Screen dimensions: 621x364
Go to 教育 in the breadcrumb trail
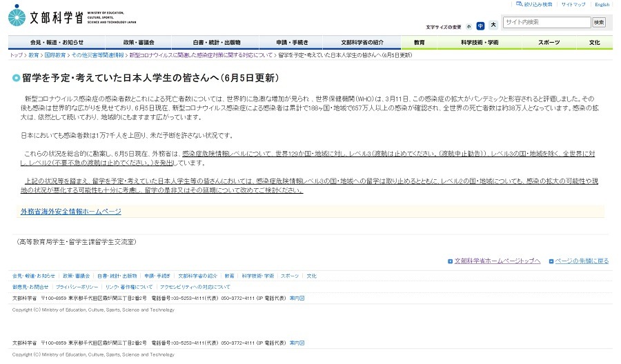click(34, 55)
